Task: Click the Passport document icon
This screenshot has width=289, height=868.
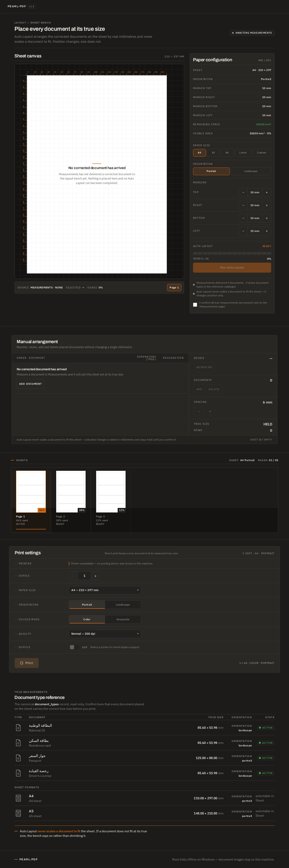Action: (18, 758)
